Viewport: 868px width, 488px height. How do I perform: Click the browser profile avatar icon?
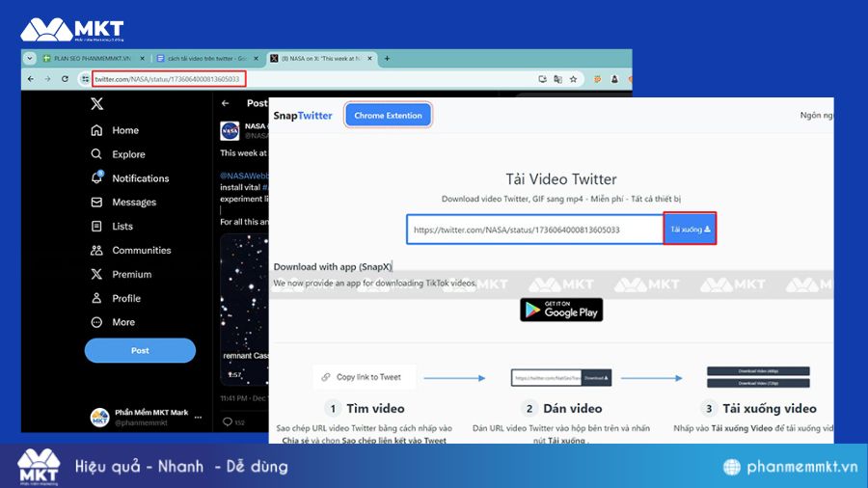pyautogui.click(x=614, y=79)
